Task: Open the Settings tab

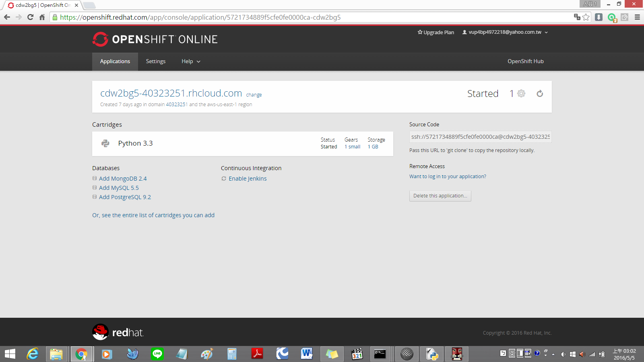Action: click(x=156, y=61)
